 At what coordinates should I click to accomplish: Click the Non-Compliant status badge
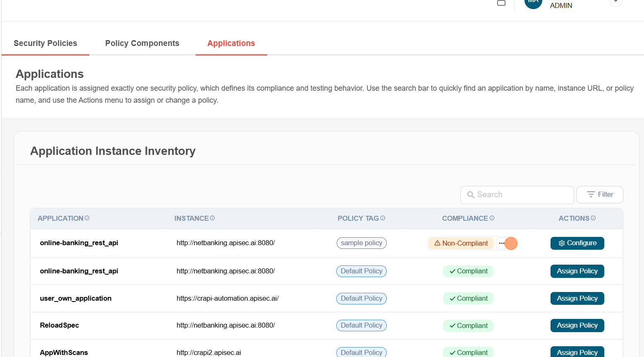point(461,244)
